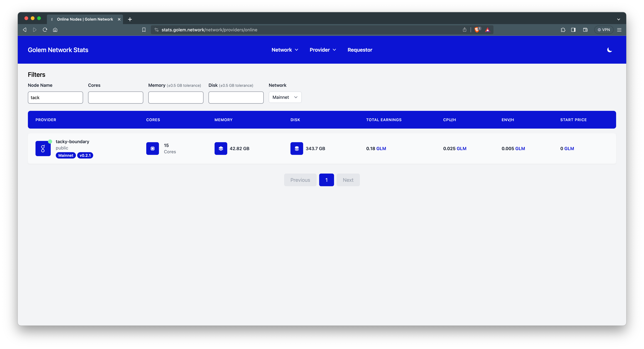Click the tacky-boundary provider icon
The image size is (644, 349).
tap(43, 148)
